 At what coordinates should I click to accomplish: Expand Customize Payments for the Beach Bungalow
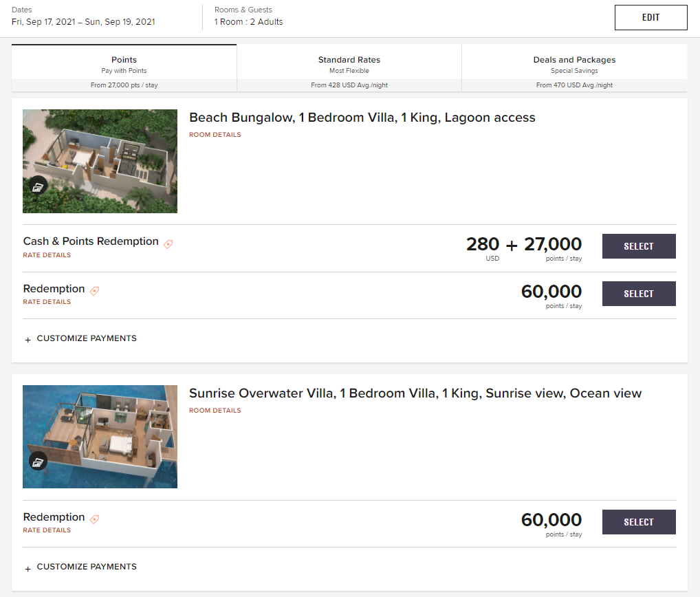coord(80,338)
